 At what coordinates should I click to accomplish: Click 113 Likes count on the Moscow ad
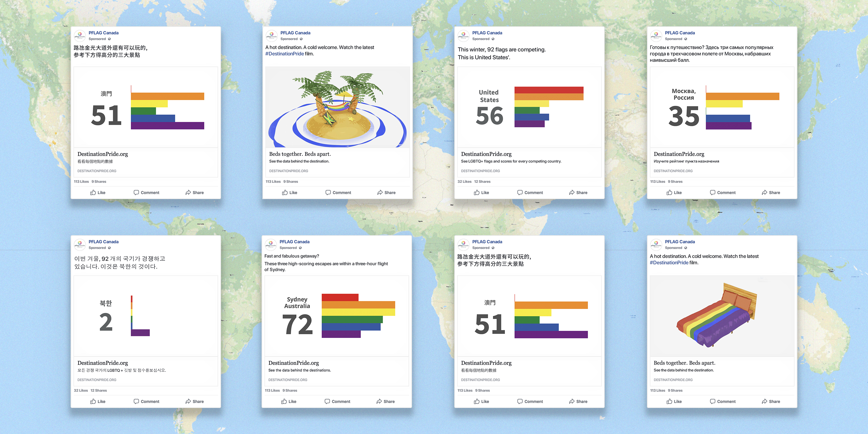point(657,182)
